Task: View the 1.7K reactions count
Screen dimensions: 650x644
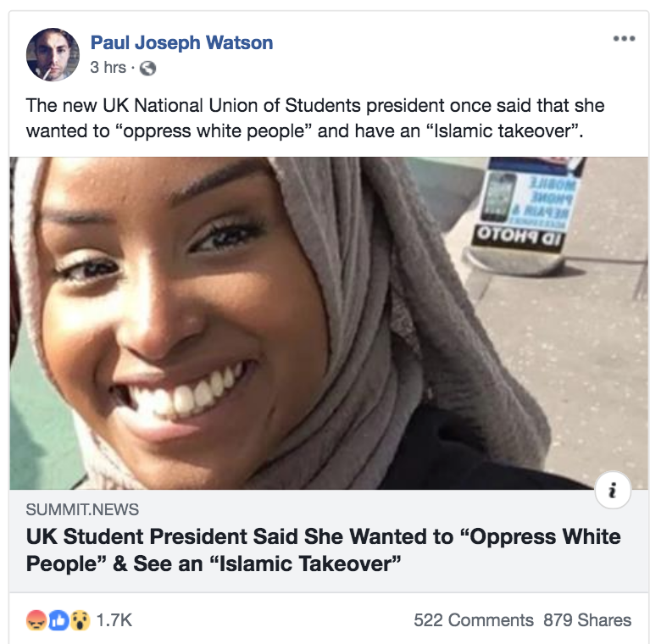Action: pos(114,620)
